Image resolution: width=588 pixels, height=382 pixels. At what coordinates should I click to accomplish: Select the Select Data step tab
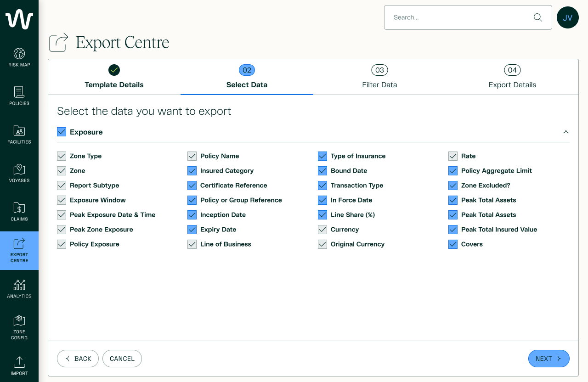(x=247, y=77)
